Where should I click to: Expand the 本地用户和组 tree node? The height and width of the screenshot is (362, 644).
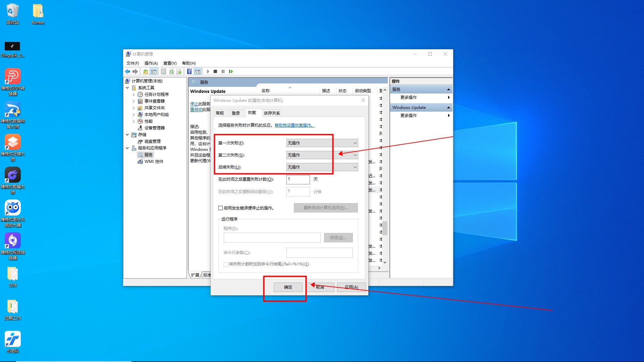tap(134, 115)
